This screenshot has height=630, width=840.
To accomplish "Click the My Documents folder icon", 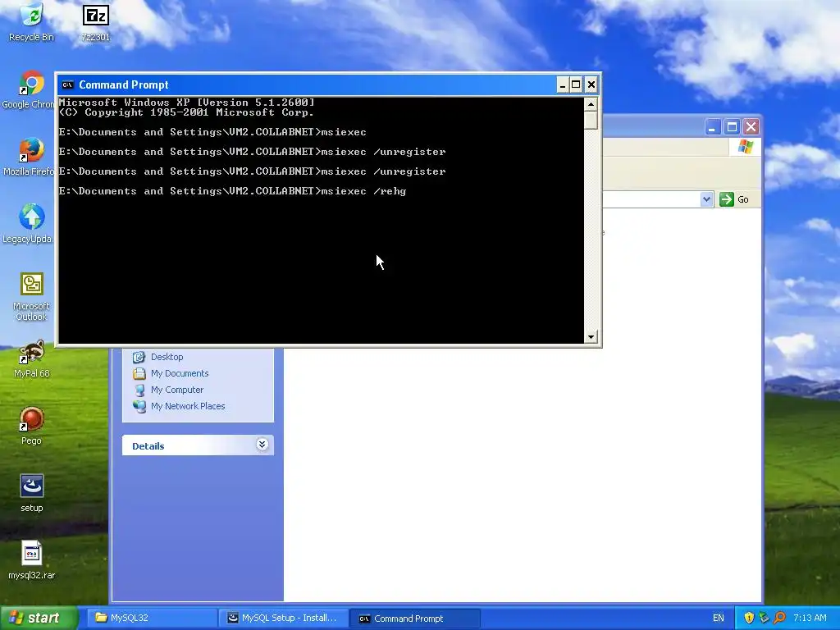I will (x=139, y=373).
